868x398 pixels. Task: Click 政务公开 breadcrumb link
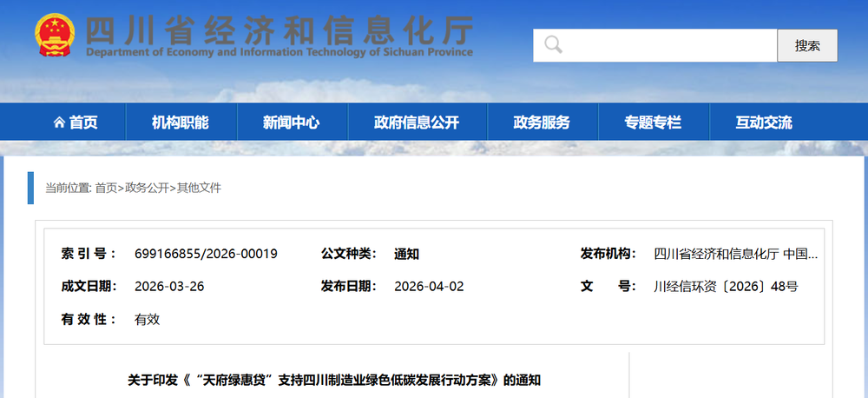[x=147, y=188]
